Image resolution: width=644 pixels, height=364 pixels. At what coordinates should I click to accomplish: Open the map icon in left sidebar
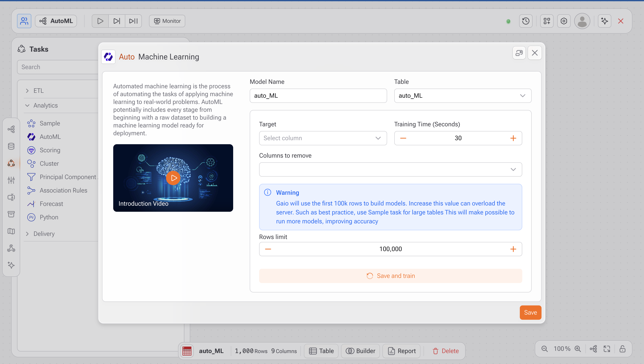pyautogui.click(x=11, y=231)
